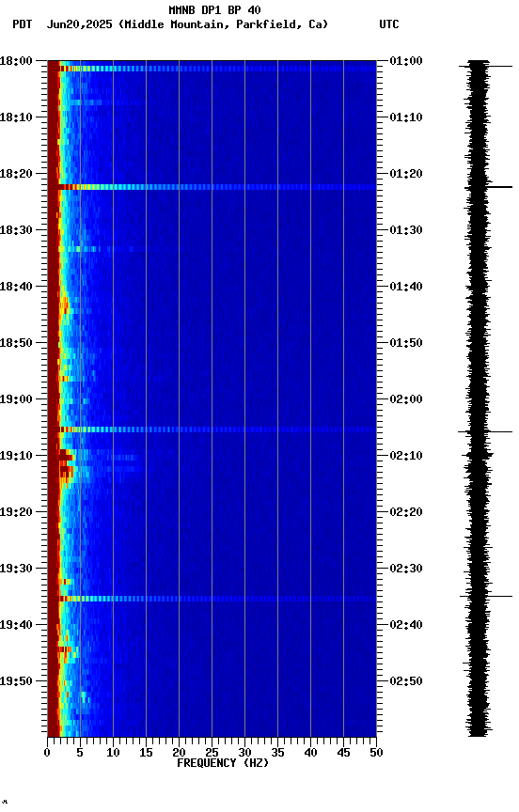519x812 pixels.
Task: Click the 18:20 PDT time label
Action: pos(16,174)
